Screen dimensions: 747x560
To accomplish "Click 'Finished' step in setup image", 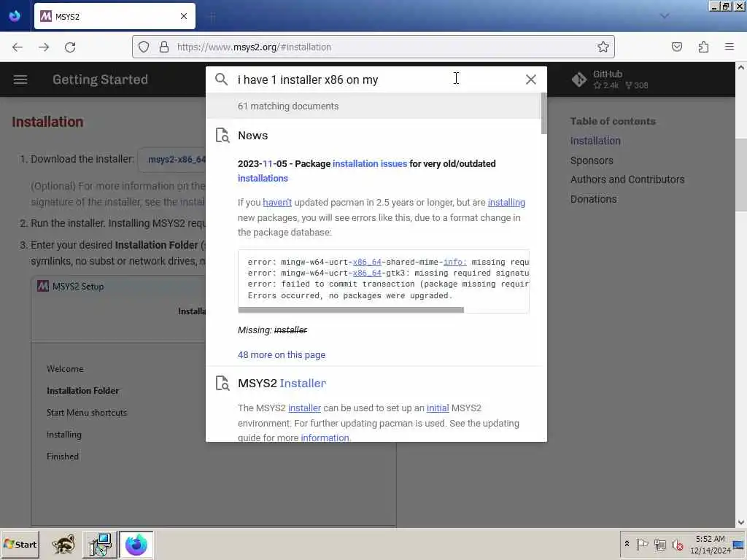I will point(63,456).
